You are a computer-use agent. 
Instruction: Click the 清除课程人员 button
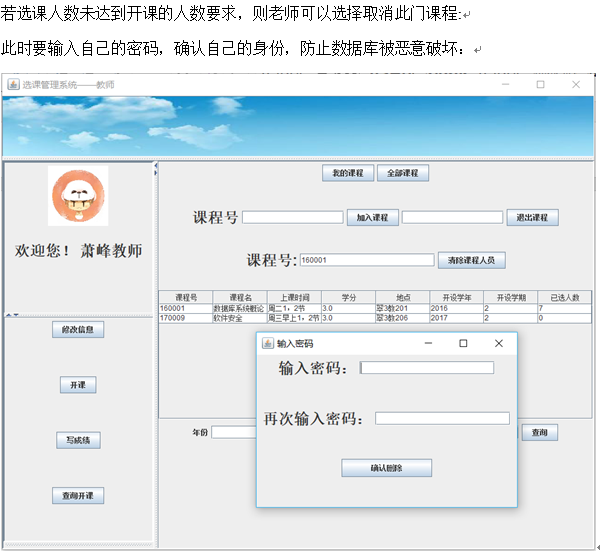point(471,260)
